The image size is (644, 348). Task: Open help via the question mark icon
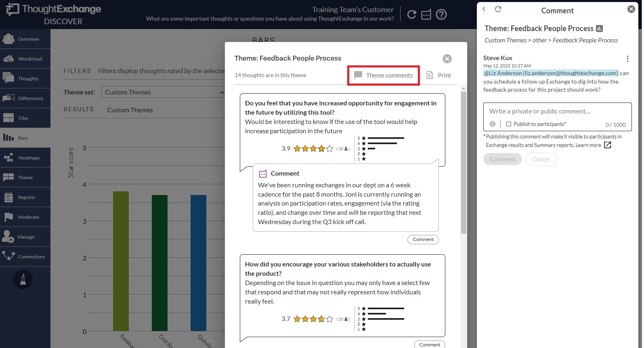pyautogui.click(x=441, y=15)
